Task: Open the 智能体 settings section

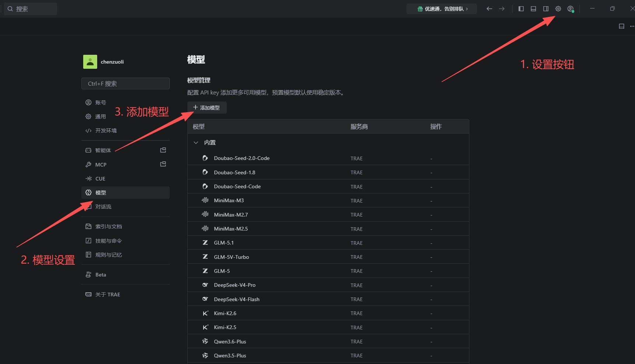Action: [x=126, y=150]
